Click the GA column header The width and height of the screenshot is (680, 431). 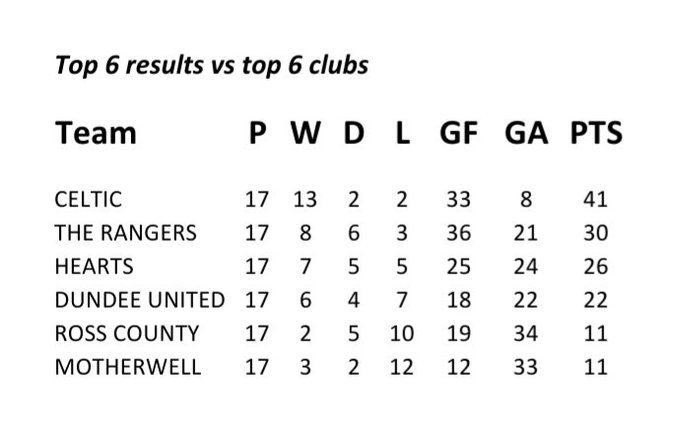[x=526, y=133]
